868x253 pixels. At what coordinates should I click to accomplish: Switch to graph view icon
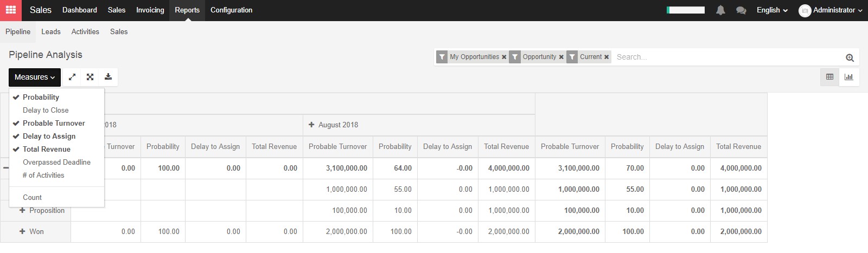pos(849,77)
